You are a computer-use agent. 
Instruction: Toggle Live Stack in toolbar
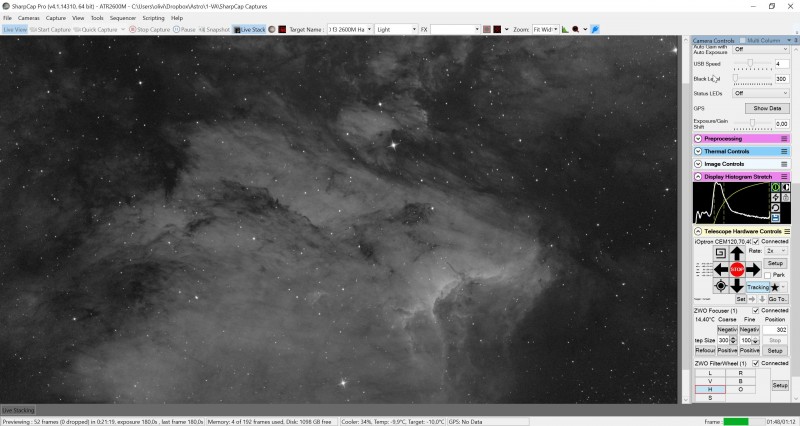coord(249,30)
